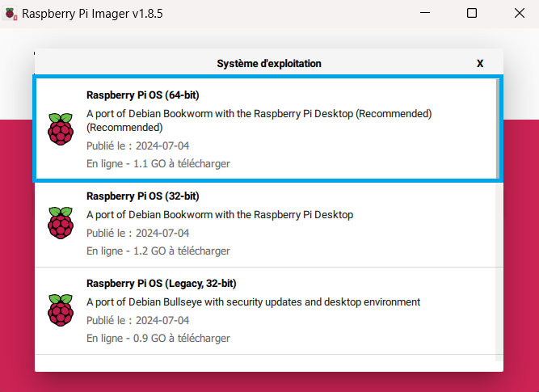Click the 1.1 GO à télécharger line

[x=158, y=163]
